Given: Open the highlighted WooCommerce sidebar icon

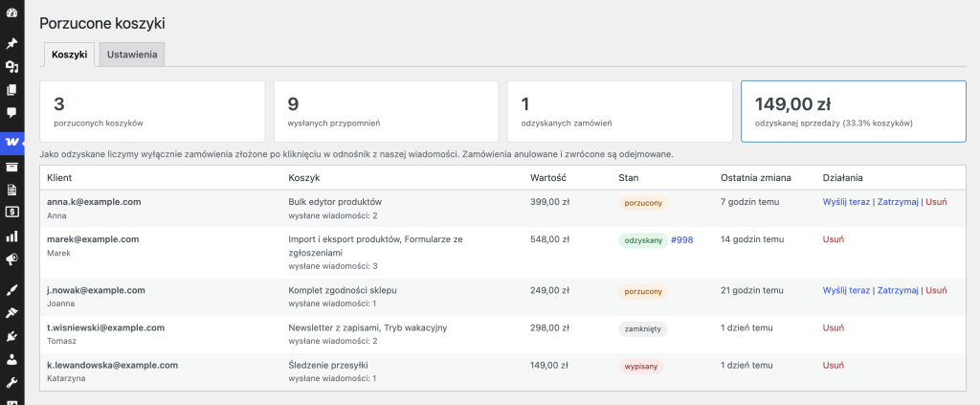Looking at the screenshot, I should click(11, 142).
